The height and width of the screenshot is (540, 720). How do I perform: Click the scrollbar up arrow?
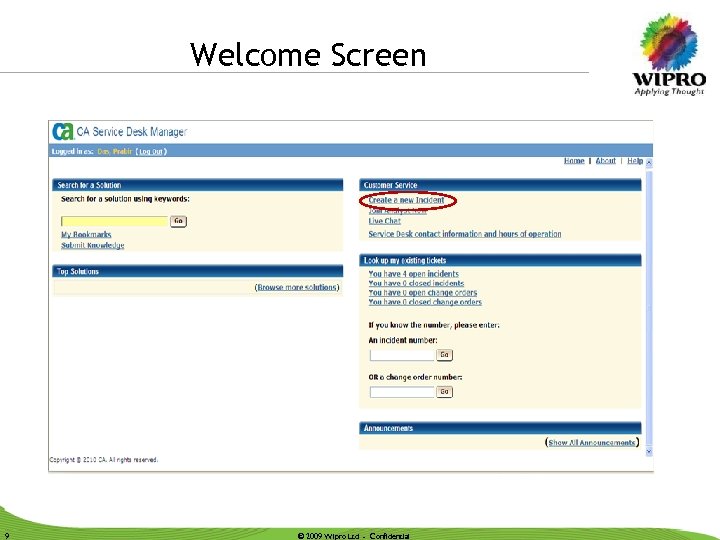pyautogui.click(x=649, y=163)
